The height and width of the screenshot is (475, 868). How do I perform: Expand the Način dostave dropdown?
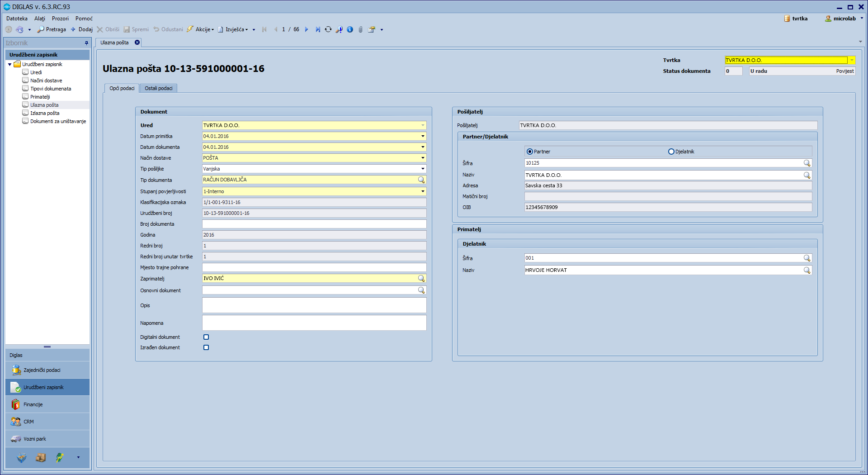coord(423,158)
